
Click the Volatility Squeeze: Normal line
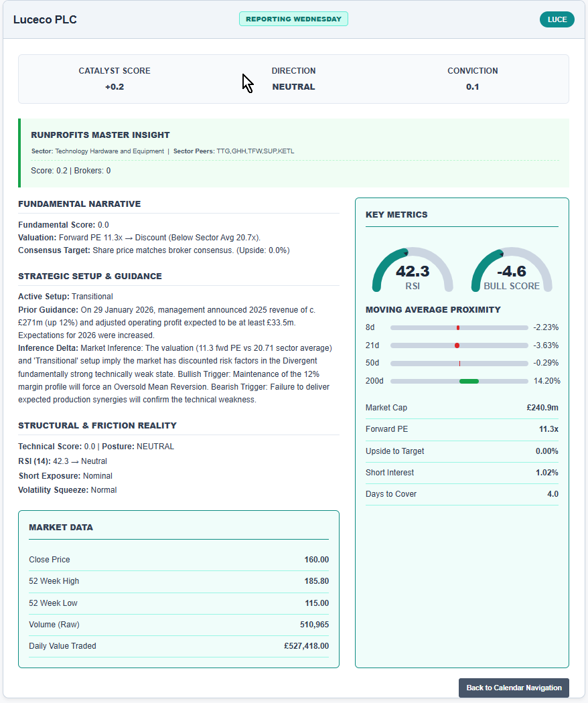click(67, 490)
